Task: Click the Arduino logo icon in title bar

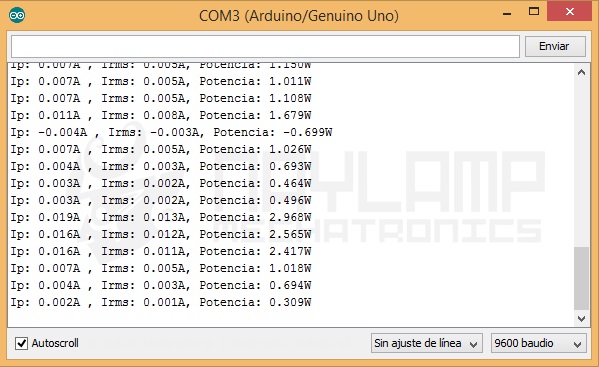Action: click(x=17, y=16)
